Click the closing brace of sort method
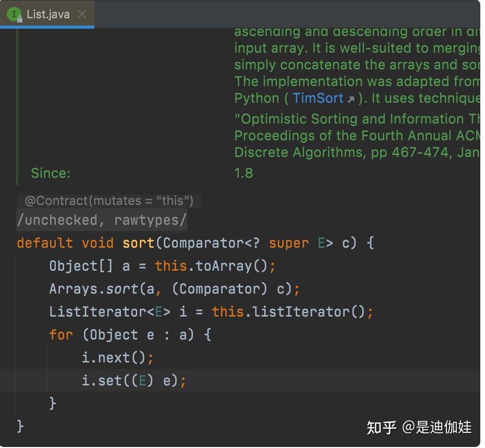This screenshot has height=448, width=485. click(20, 426)
